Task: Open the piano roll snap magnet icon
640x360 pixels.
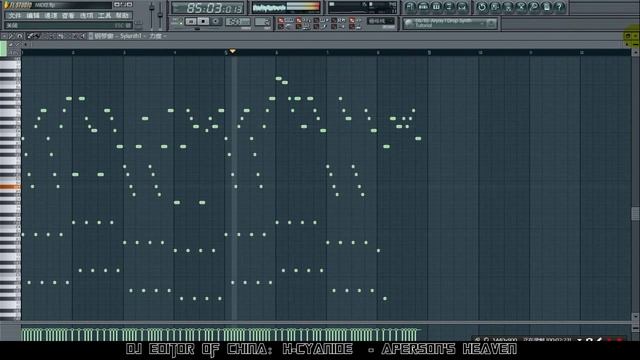Action: tap(20, 36)
